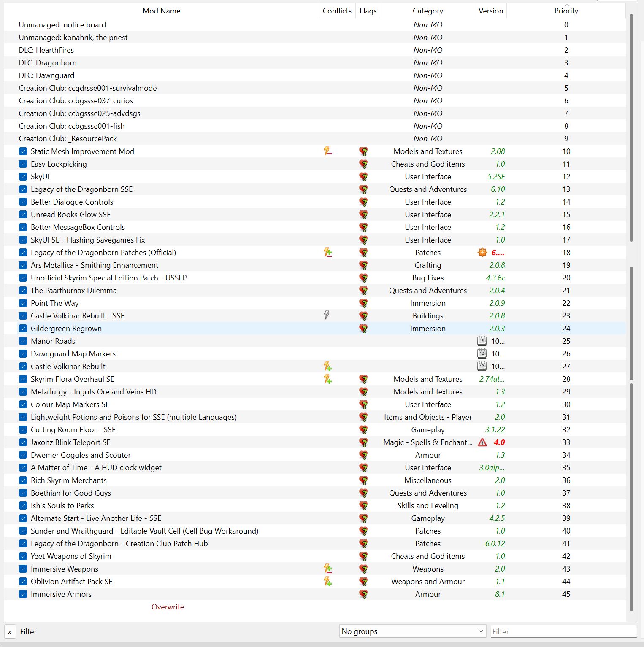Image resolution: width=644 pixels, height=647 pixels.
Task: Click the flag icon for Immersive Armors
Action: click(x=363, y=594)
